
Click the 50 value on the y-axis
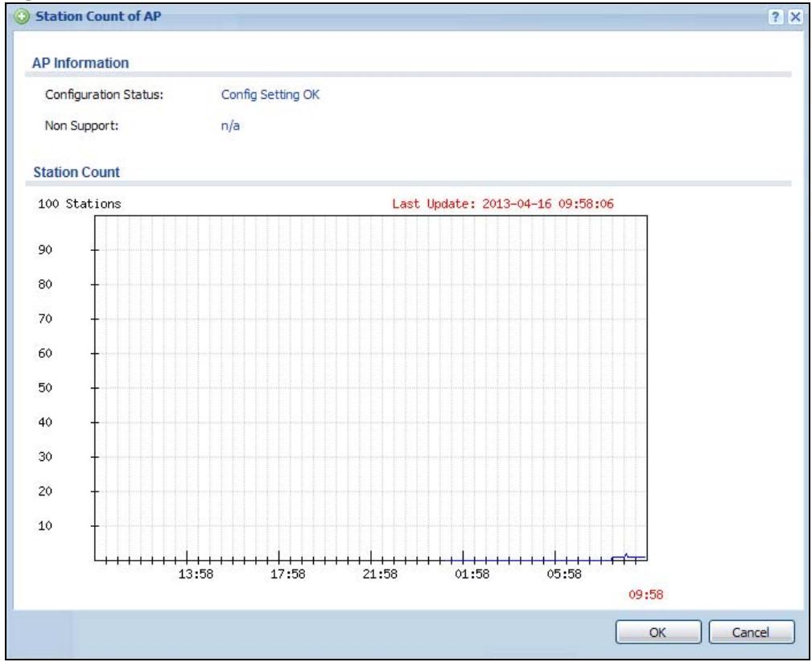coord(45,388)
